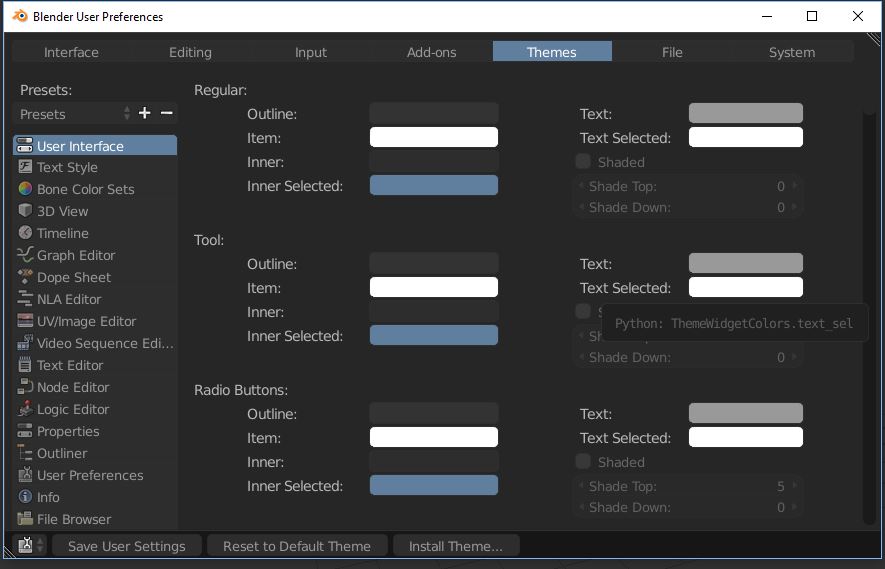Open the UV/Image Editor icon
The width and height of the screenshot is (885, 569).
pyautogui.click(x=25, y=321)
